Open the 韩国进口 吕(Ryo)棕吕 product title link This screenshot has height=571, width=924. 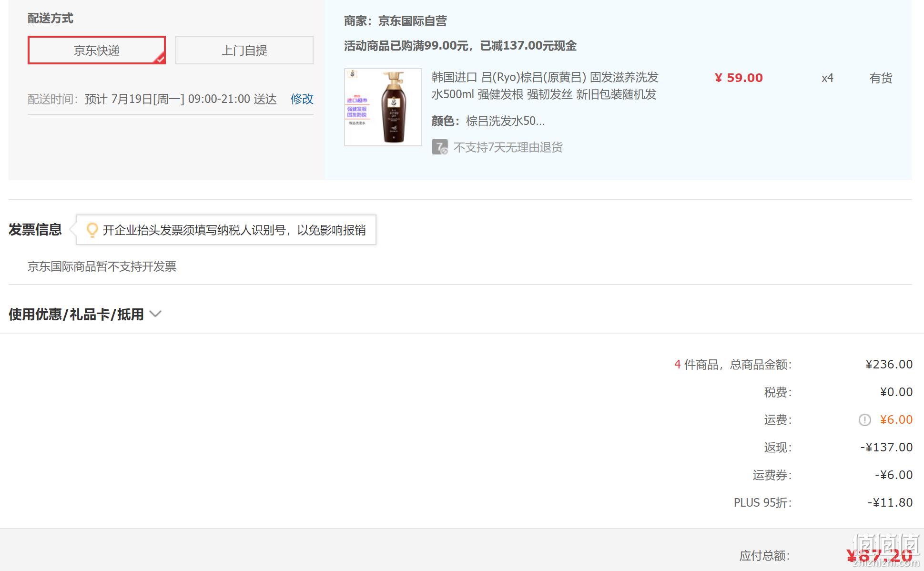point(545,86)
